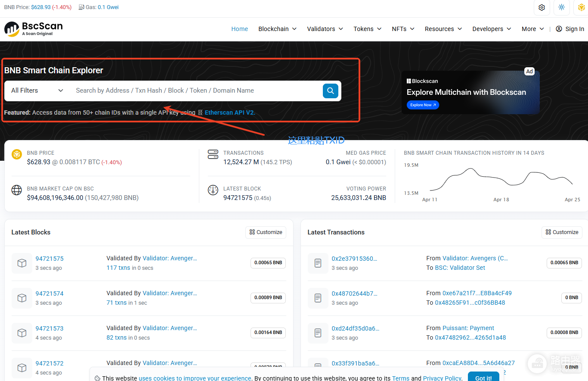Go to the Home tab
Image resolution: width=588 pixels, height=381 pixels.
coord(240,29)
